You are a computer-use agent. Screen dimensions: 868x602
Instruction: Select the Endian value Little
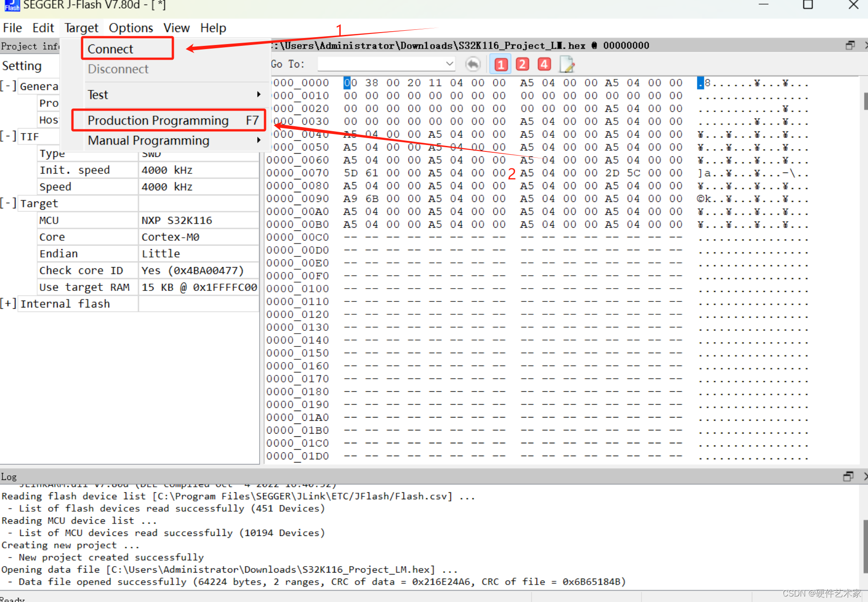point(160,253)
